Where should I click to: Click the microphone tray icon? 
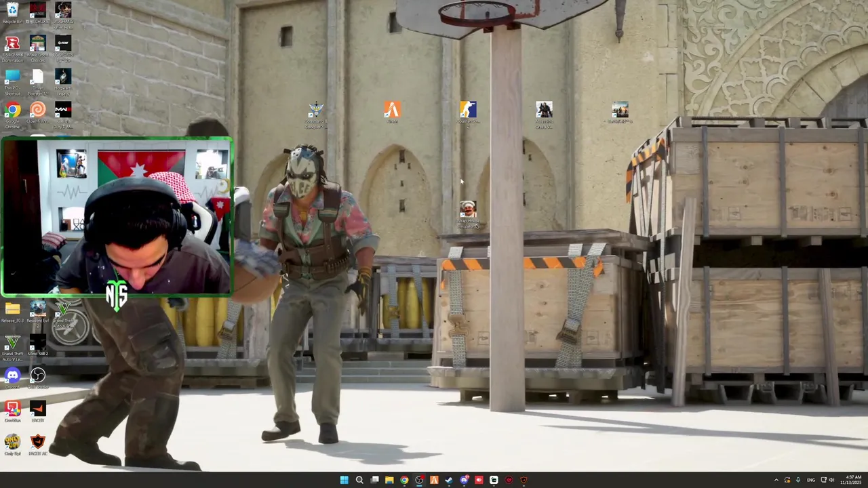798,480
